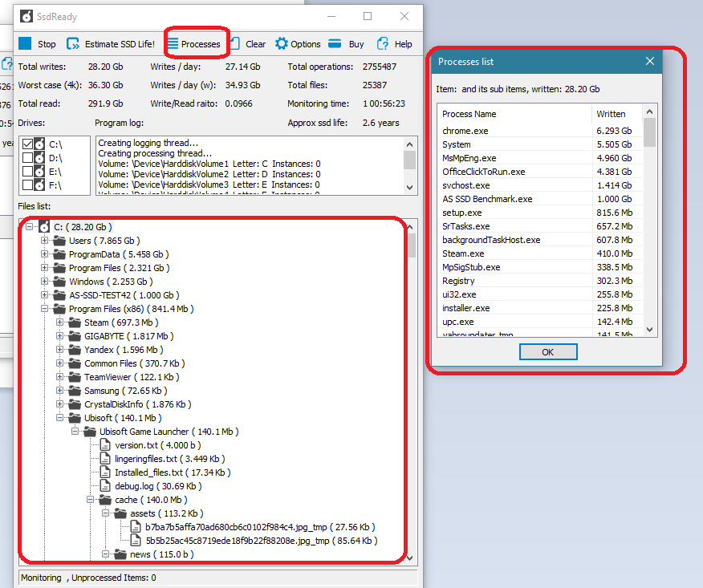Select the Samsung folder tree item
703x588 pixels.
click(125, 391)
